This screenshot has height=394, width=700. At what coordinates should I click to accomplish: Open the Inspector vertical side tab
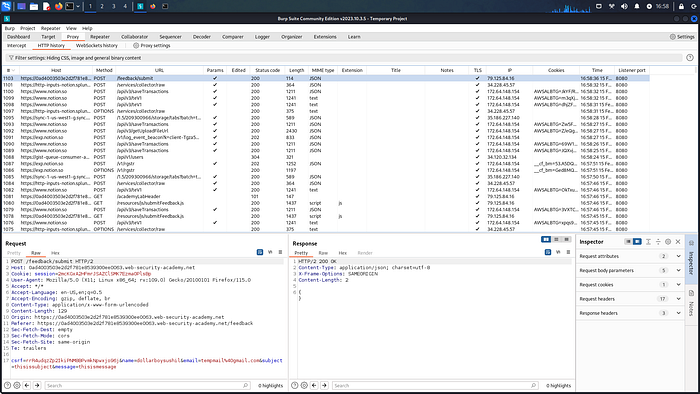pyautogui.click(x=691, y=258)
